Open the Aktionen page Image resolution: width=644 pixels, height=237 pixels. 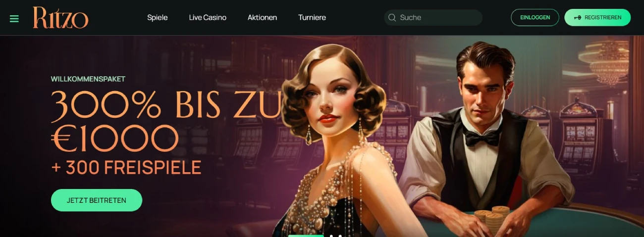[x=262, y=17]
